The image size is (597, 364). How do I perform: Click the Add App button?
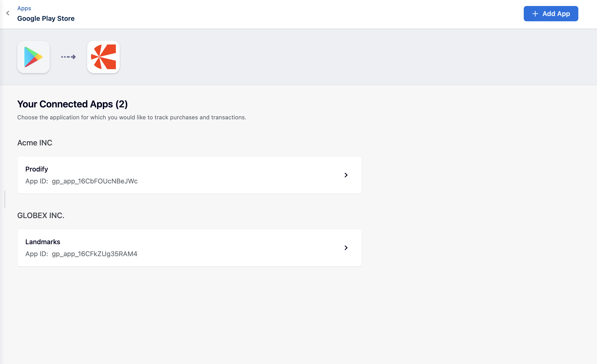551,14
